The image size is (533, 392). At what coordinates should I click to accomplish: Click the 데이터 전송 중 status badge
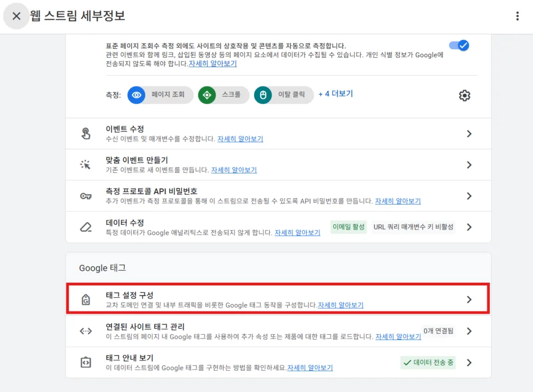point(428,362)
